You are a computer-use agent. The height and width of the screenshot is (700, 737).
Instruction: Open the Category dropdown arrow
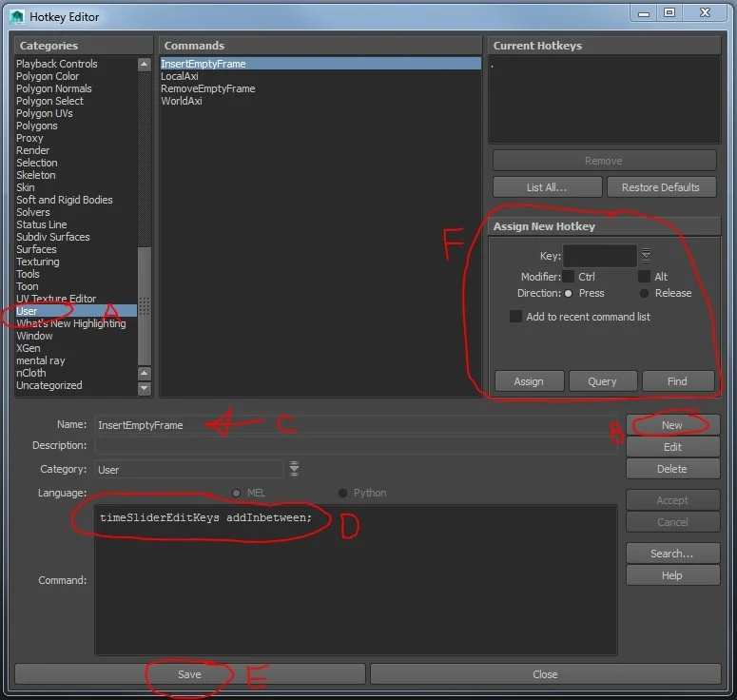[294, 469]
